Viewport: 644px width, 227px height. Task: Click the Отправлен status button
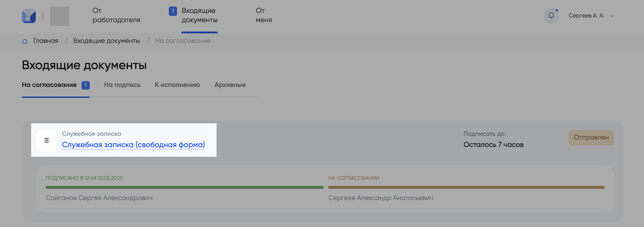591,138
